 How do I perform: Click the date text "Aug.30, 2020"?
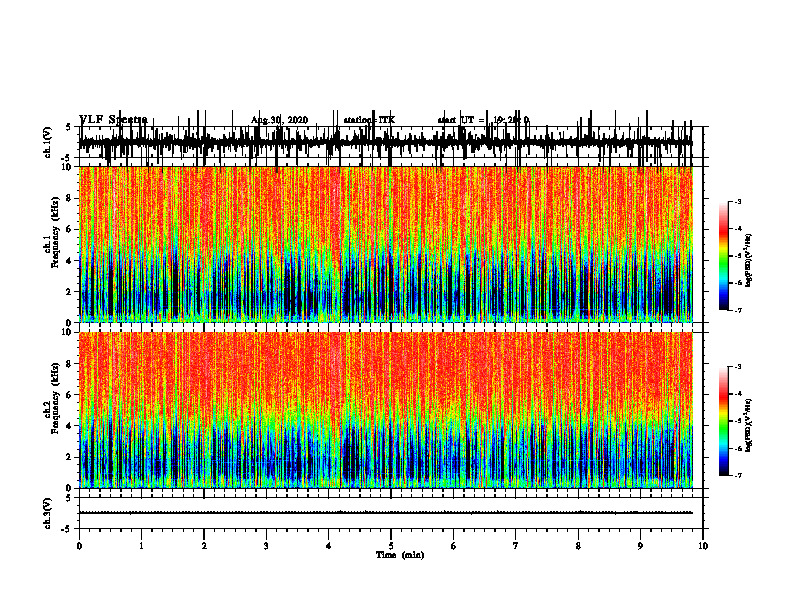coord(279,120)
